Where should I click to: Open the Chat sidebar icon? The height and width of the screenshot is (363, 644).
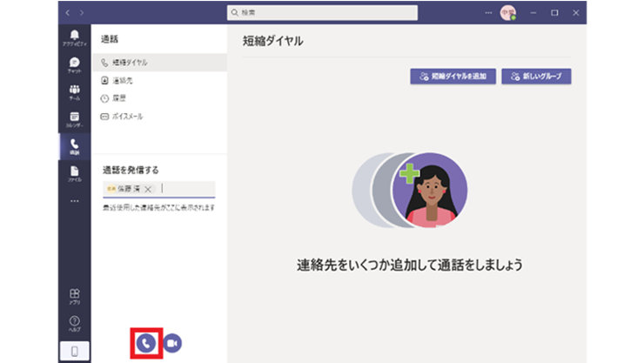tap(74, 65)
